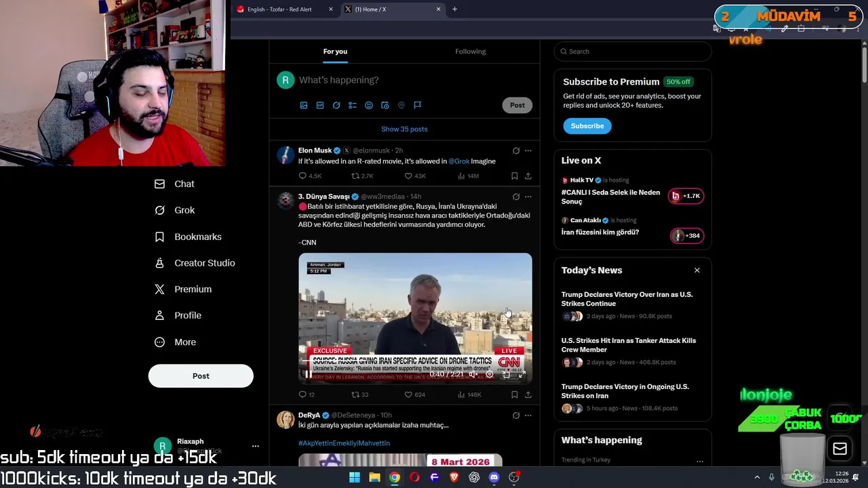This screenshot has height=488, width=868.
Task: Click Show 35 posts link
Action: tap(404, 129)
